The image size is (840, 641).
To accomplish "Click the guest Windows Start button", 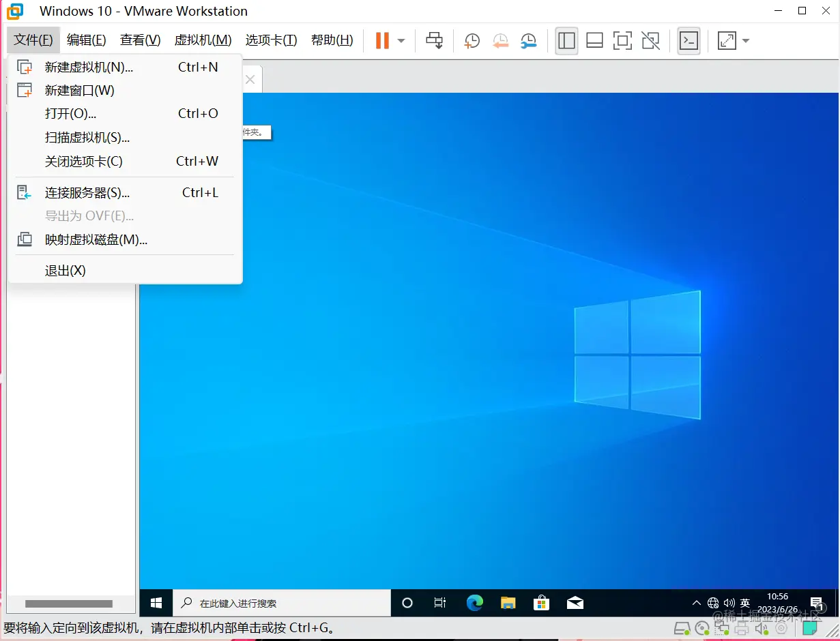I will coord(156,603).
